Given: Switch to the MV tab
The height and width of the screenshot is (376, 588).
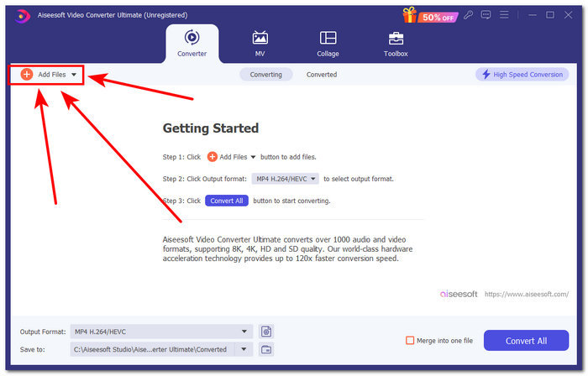Looking at the screenshot, I should [x=260, y=44].
